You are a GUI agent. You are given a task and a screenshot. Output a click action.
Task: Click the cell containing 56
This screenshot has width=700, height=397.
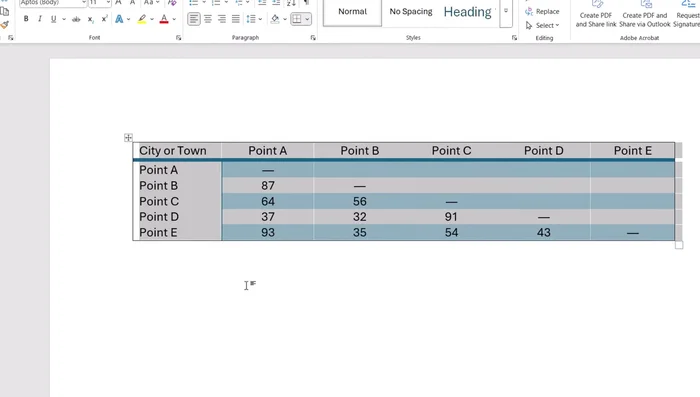click(359, 201)
